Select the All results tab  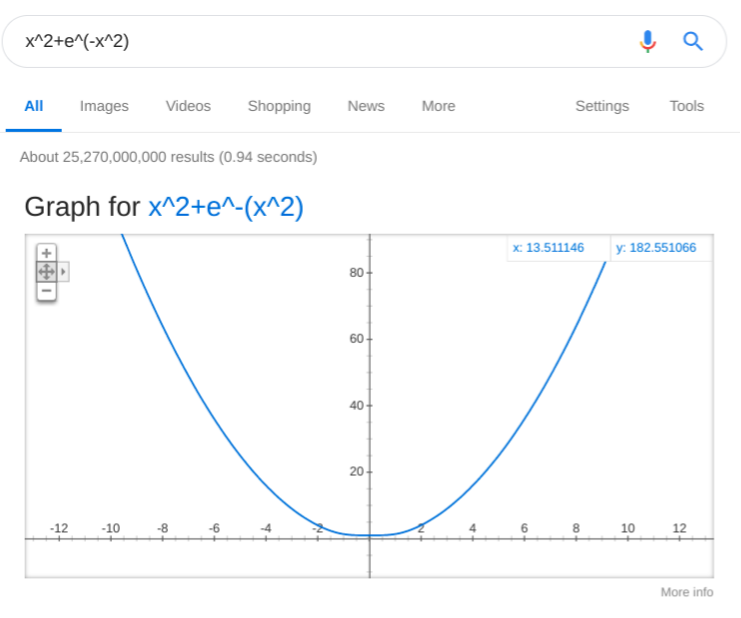pos(34,106)
